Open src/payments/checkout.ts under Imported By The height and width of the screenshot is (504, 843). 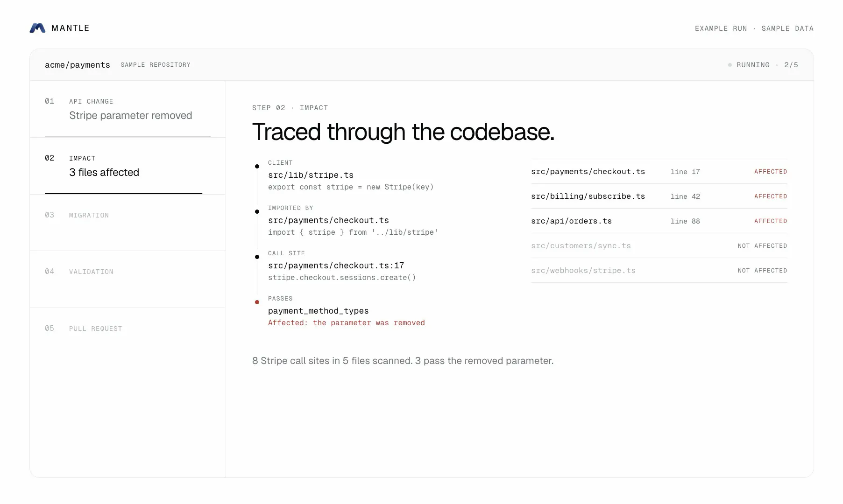click(x=328, y=220)
